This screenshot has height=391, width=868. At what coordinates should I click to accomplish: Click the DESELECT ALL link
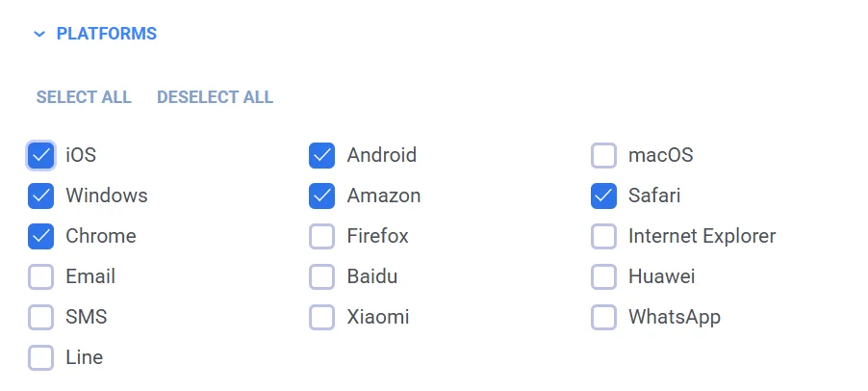coord(215,97)
